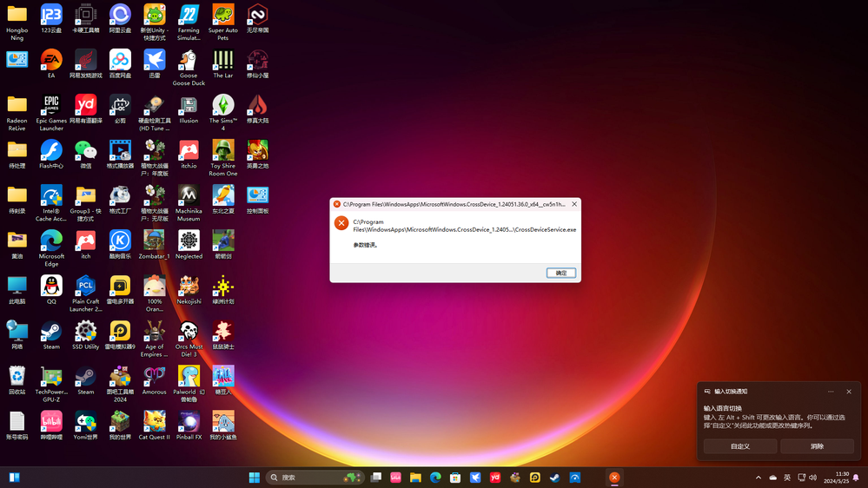Open the Windows Start menu
Image resolution: width=868 pixels, height=488 pixels.
(254, 477)
